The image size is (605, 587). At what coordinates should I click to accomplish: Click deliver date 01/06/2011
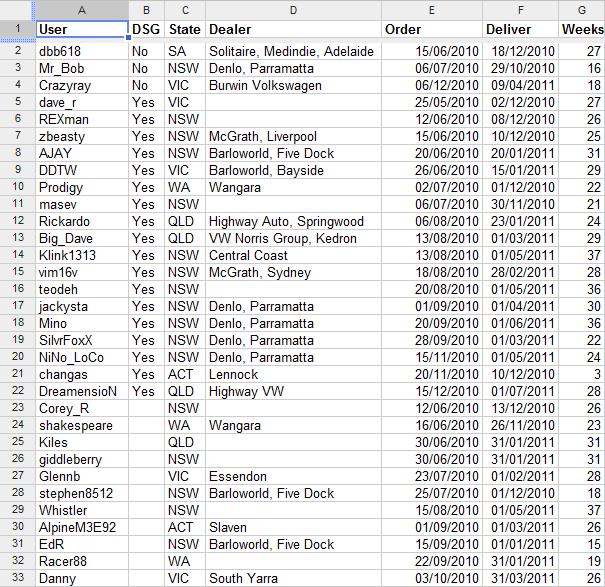(520, 323)
